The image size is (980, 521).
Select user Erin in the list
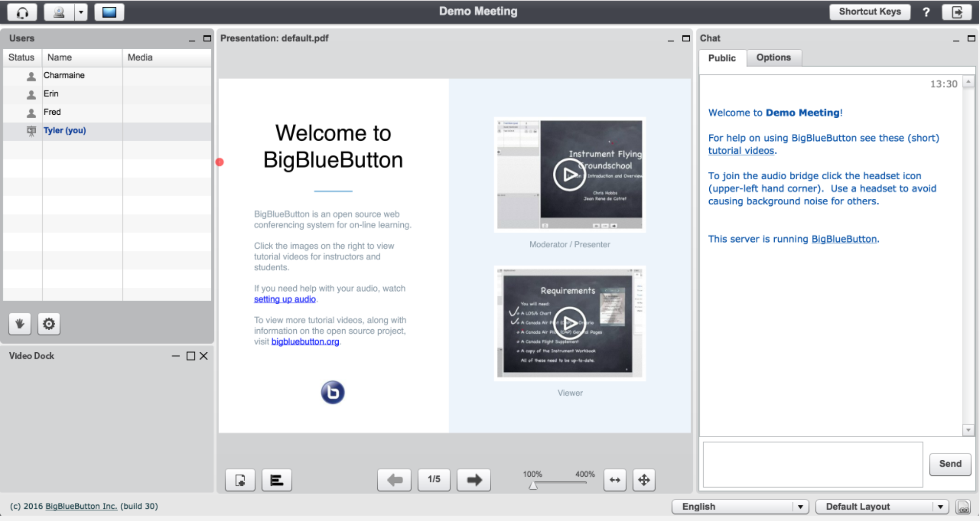(x=107, y=94)
